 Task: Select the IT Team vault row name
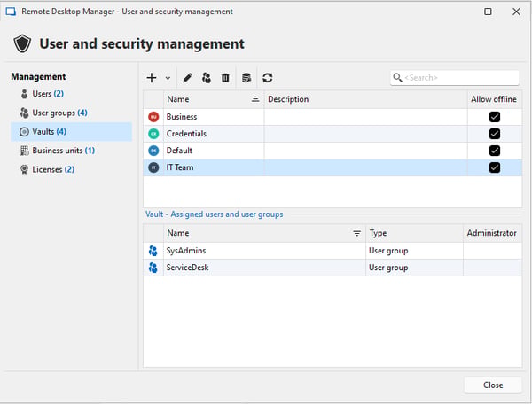coord(180,167)
